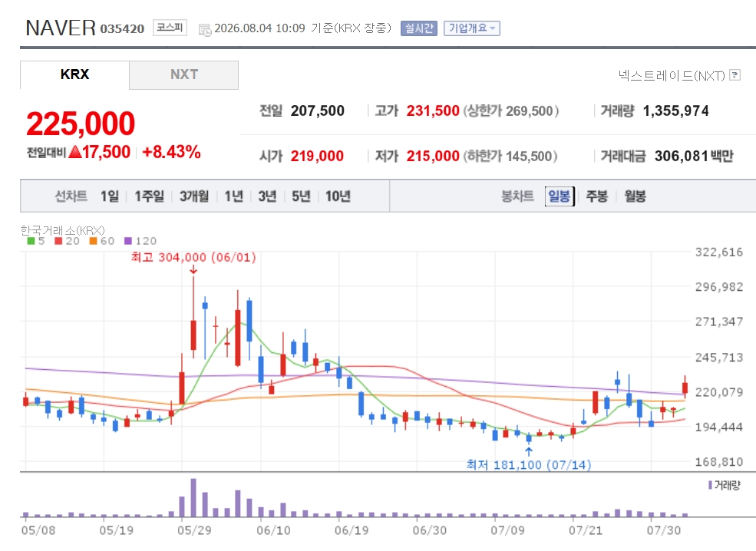Click the 거래량 volume legend marker
Screen dimensions: 756x551
710,485
